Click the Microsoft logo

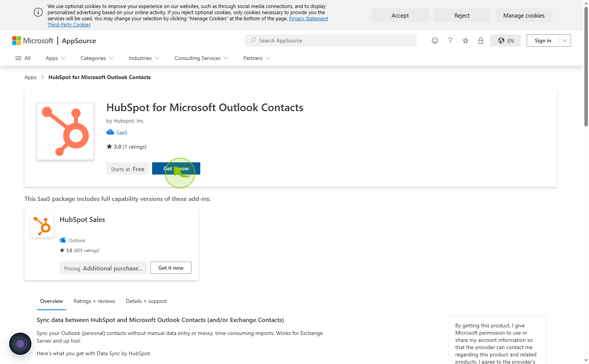click(33, 40)
